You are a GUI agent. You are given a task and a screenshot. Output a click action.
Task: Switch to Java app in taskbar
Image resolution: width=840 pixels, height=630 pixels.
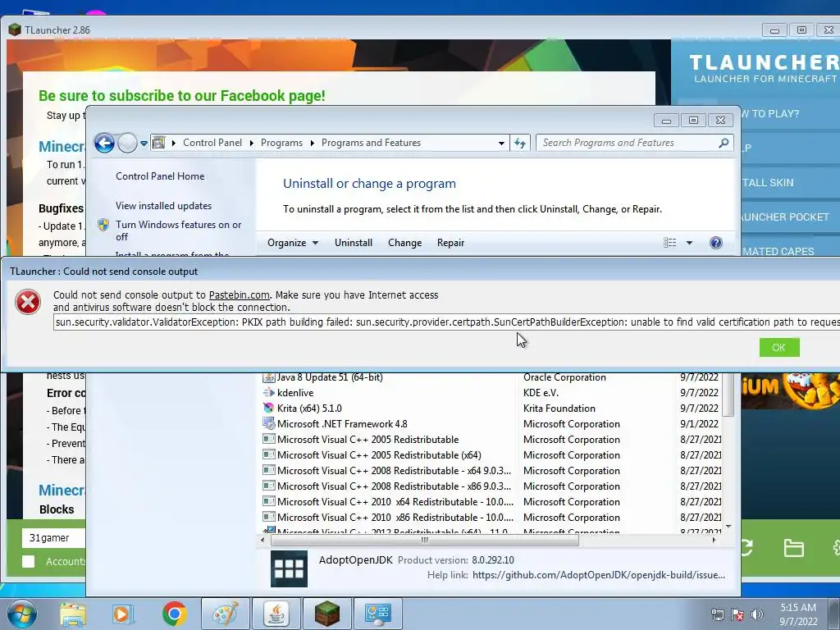[276, 614]
